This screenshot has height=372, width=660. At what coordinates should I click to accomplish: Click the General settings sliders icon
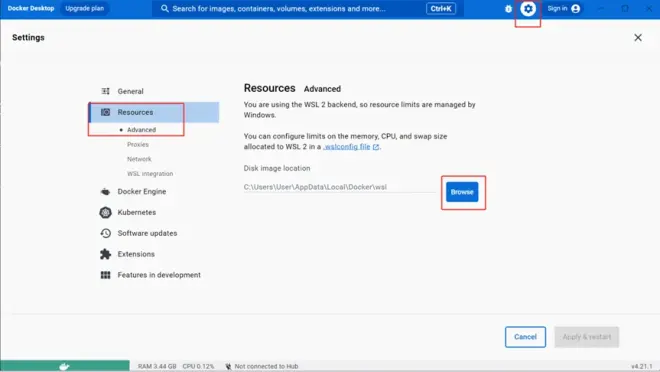tap(105, 91)
